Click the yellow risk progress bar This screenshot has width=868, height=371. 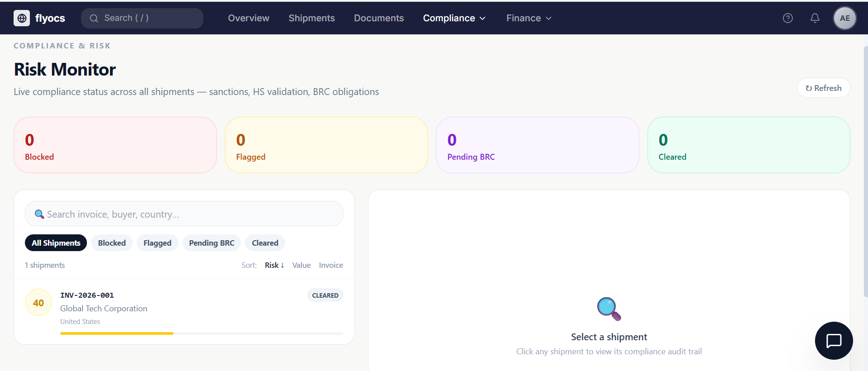(117, 333)
